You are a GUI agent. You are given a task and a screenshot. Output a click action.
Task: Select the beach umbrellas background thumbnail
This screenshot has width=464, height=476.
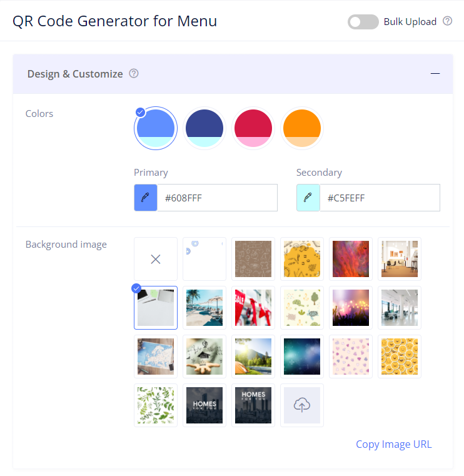tap(204, 308)
